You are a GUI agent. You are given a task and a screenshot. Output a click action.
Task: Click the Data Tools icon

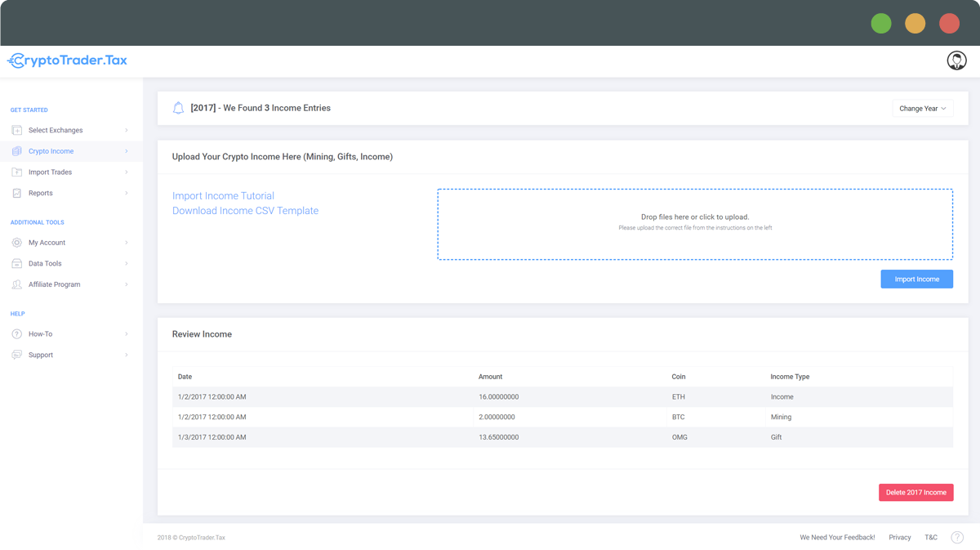16,264
